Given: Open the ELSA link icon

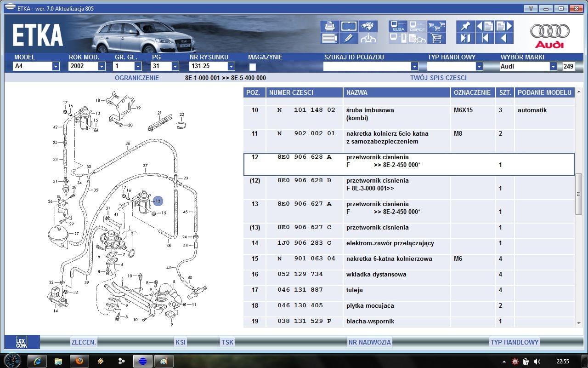Looking at the screenshot, I should click(x=398, y=26).
